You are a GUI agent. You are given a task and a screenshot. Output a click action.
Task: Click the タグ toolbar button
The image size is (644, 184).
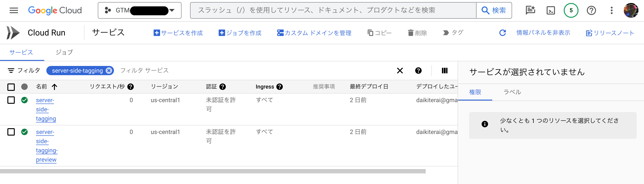[453, 33]
